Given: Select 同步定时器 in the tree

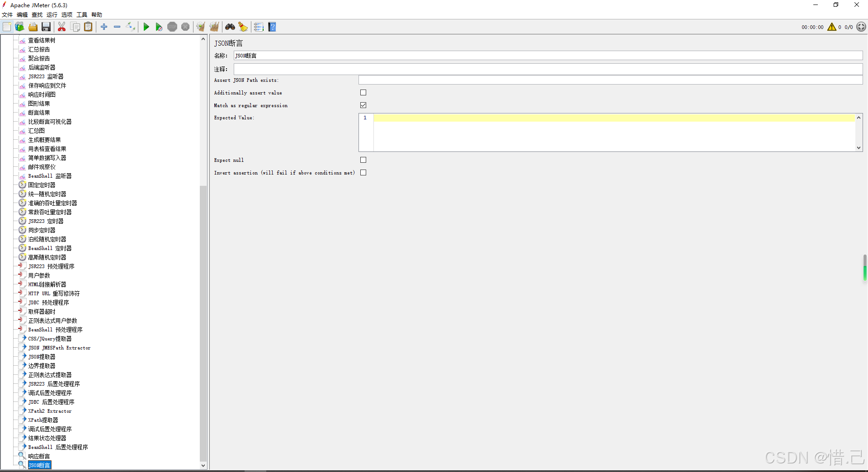Looking at the screenshot, I should (42, 230).
